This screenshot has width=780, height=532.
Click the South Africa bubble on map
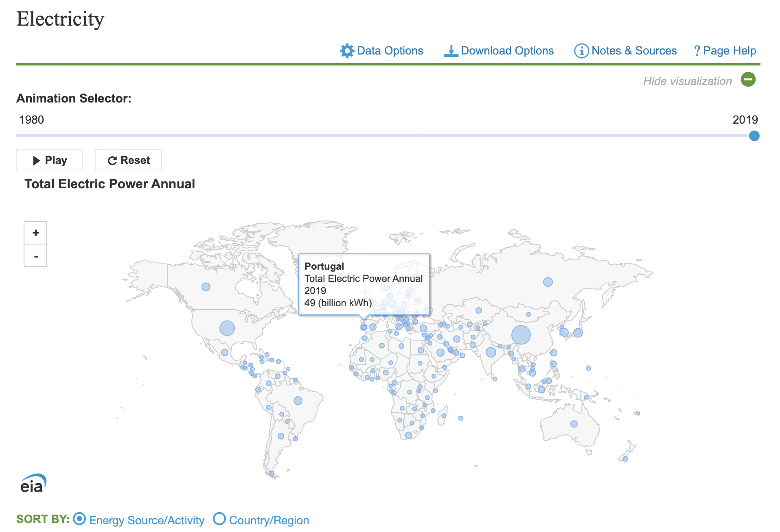click(409, 435)
